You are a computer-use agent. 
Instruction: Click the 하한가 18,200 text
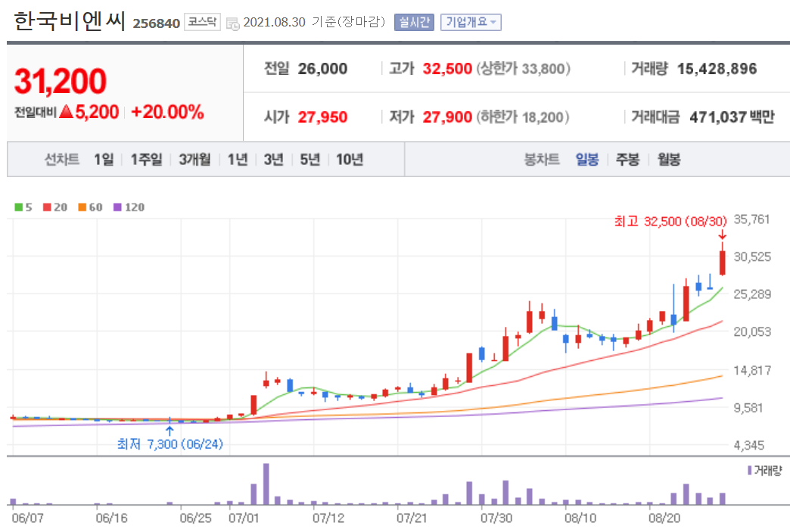(524, 117)
